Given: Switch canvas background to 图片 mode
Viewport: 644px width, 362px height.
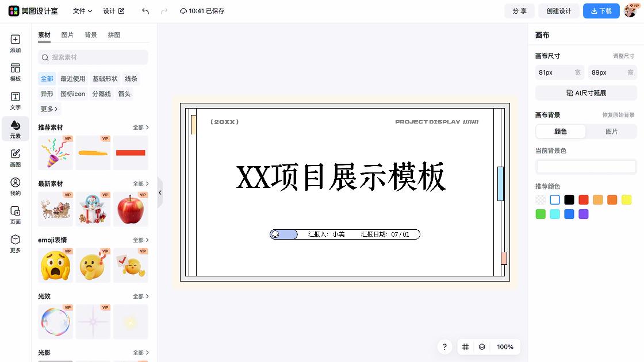Looking at the screenshot, I should [x=611, y=132].
